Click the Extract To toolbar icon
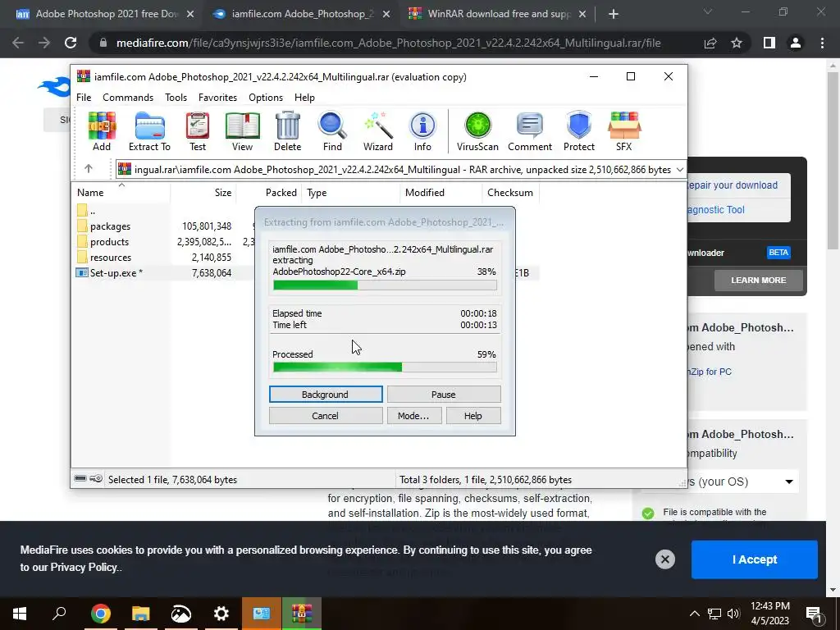Viewport: 840px width, 630px height. pyautogui.click(x=149, y=131)
